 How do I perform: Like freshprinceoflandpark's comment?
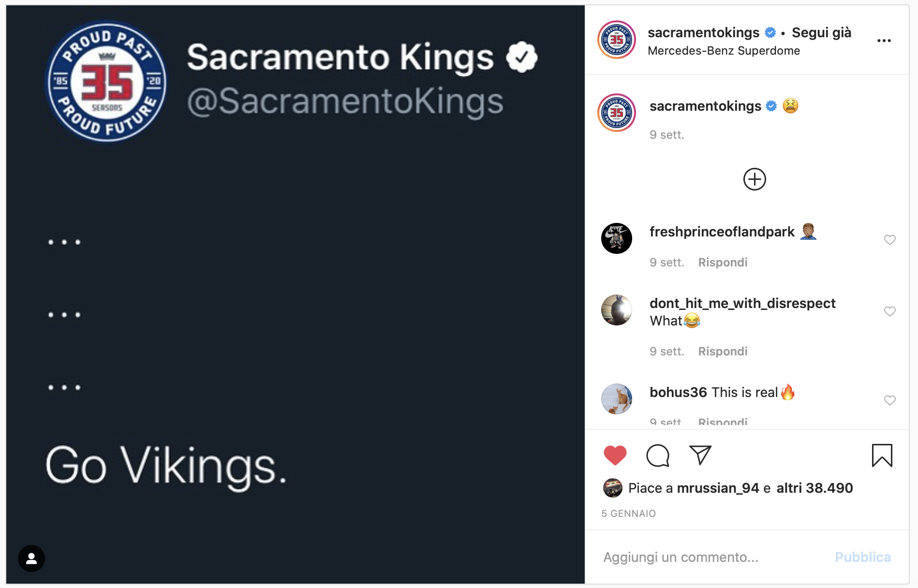pyautogui.click(x=889, y=240)
